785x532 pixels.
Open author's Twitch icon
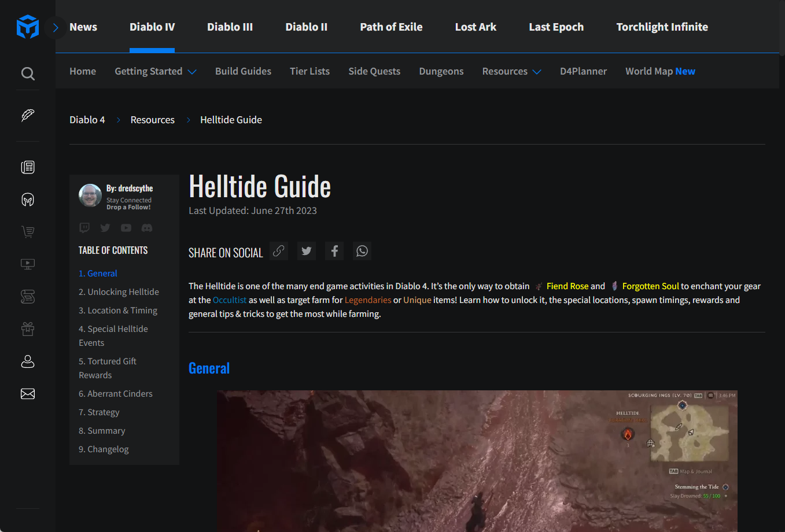(x=84, y=228)
